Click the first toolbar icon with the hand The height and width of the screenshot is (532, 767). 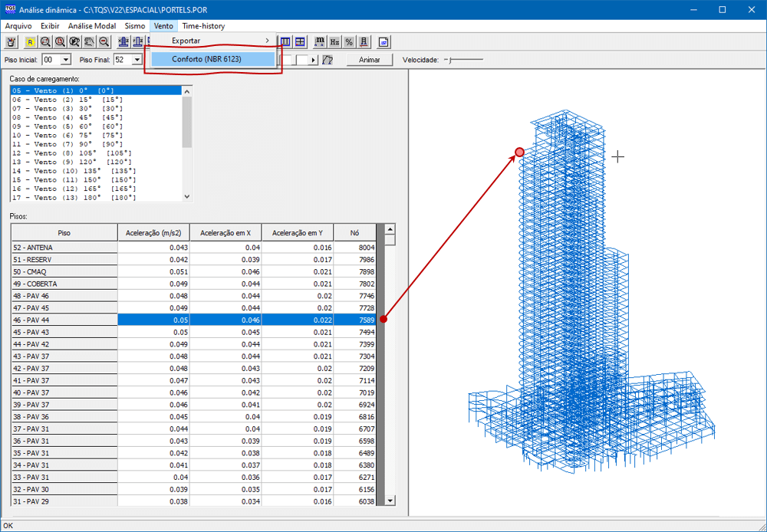tap(11, 42)
